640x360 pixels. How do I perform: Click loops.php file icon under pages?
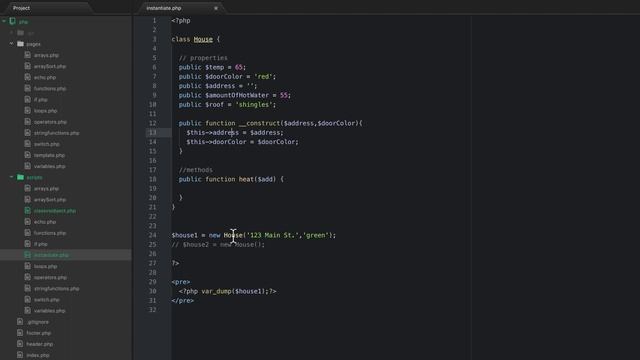click(27, 111)
